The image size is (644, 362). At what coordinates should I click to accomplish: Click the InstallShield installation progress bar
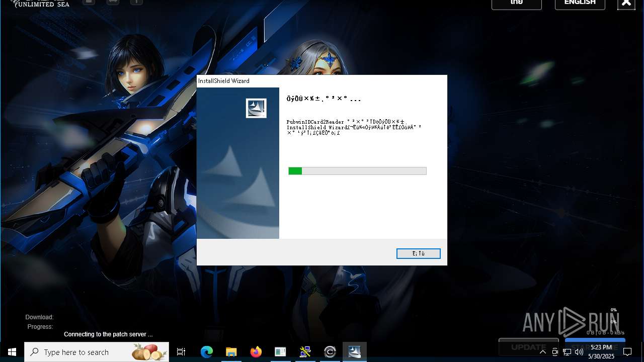[357, 171]
